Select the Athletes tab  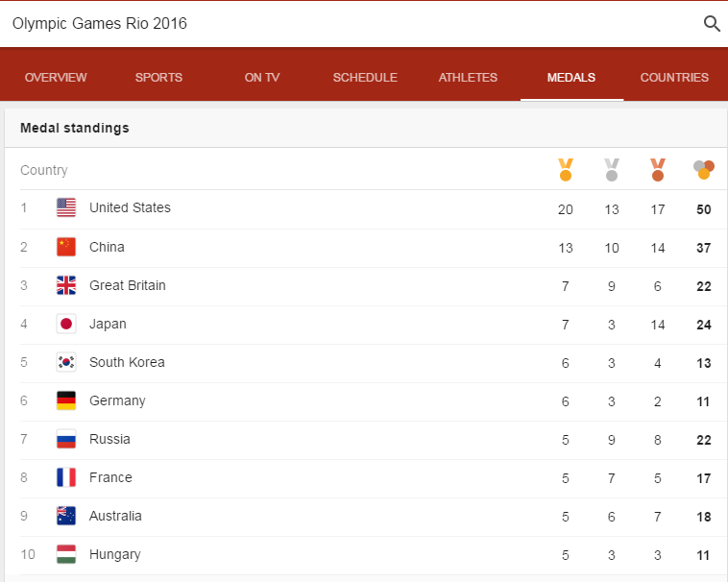click(x=468, y=78)
